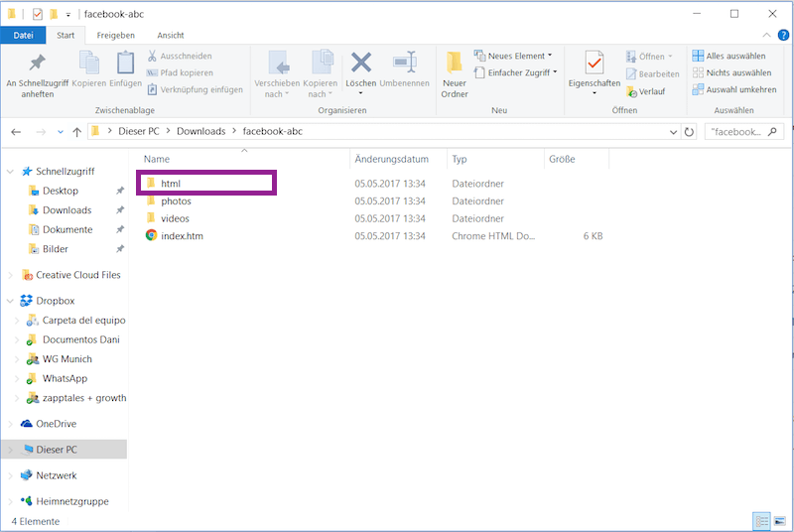Open Downloads in navigation pane
The height and width of the screenshot is (532, 794).
pyautogui.click(x=66, y=210)
